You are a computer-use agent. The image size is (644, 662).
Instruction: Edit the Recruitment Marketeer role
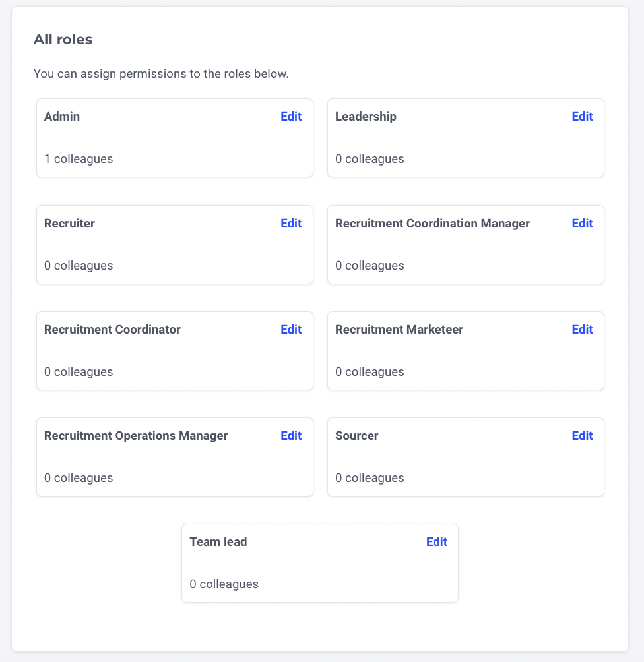(582, 330)
